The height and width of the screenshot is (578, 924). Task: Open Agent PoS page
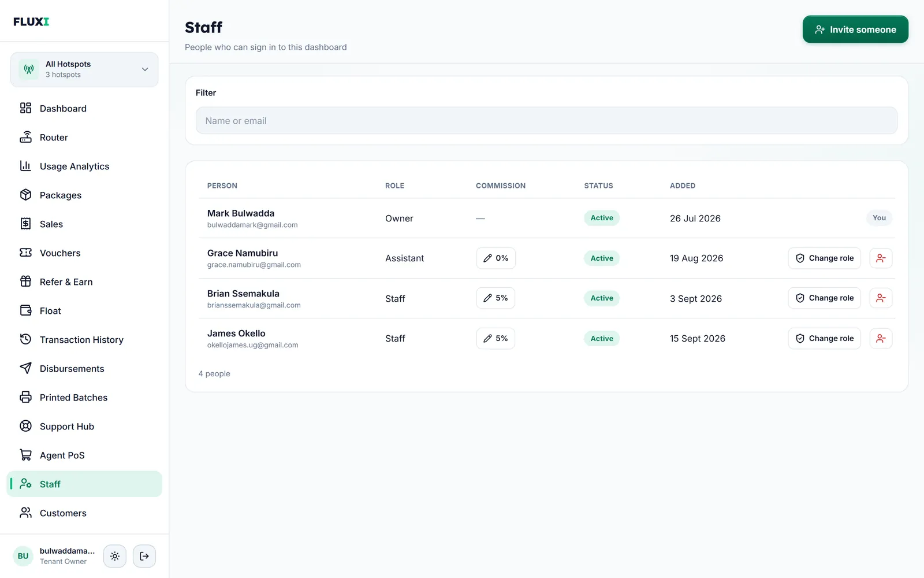(84, 455)
